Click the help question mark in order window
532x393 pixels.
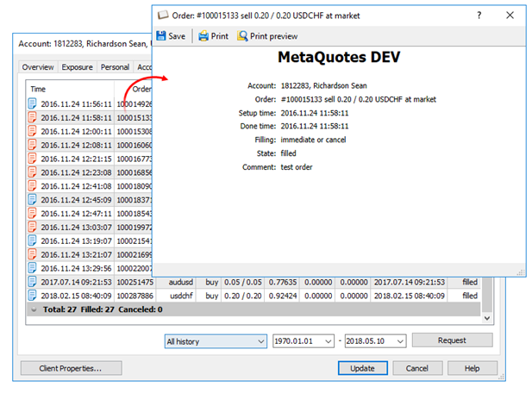[479, 16]
